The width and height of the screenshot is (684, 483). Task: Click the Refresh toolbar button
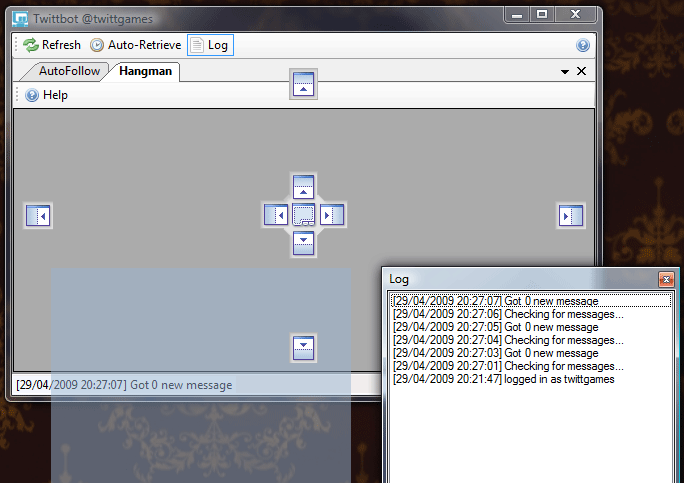pos(52,45)
